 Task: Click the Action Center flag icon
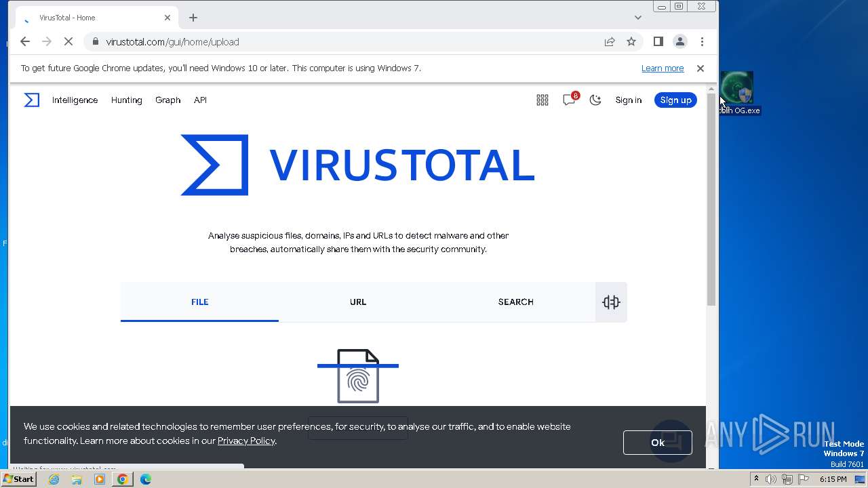(x=803, y=479)
